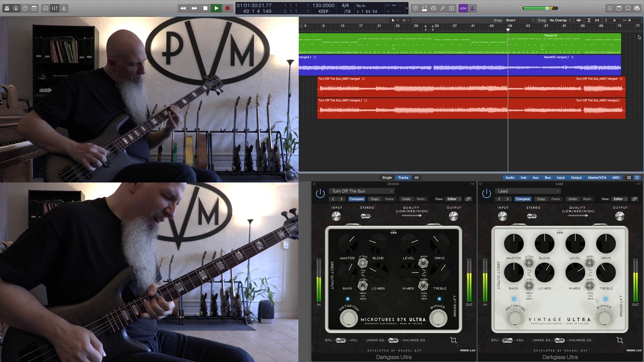The width and height of the screenshot is (644, 362).
Task: Click next preset arrow in Groove plugin
Action: pos(341,199)
